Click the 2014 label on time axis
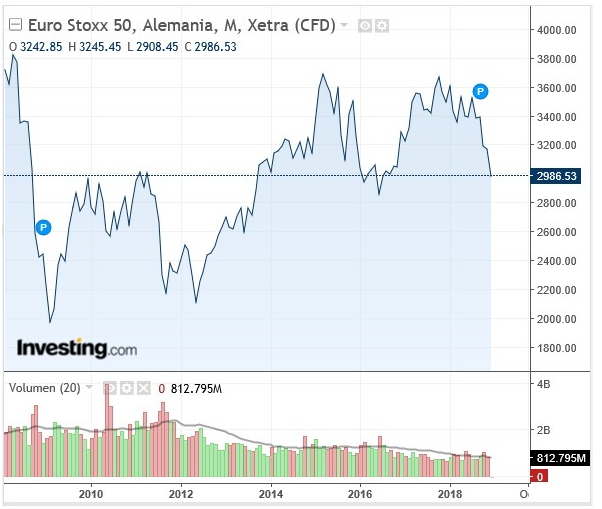This screenshot has height=509, width=602. (271, 494)
